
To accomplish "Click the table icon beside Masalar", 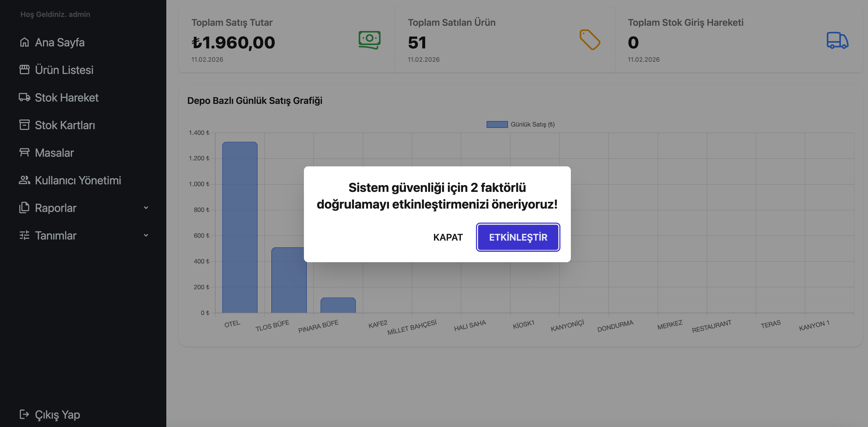I will tap(24, 152).
